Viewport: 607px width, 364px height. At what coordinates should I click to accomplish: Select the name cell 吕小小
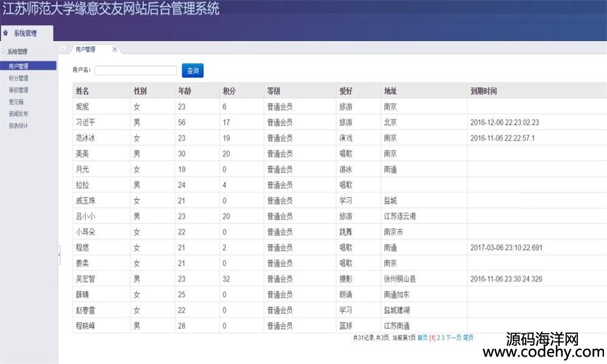(86, 216)
